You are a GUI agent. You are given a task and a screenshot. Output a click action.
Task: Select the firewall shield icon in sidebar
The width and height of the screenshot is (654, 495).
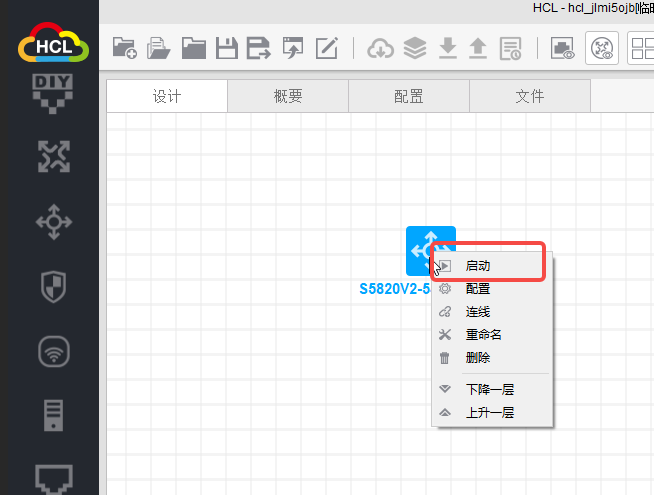(53, 286)
